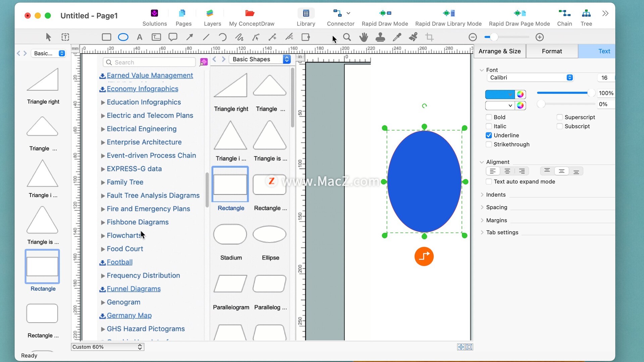Enable the Superscript checkbox

559,117
